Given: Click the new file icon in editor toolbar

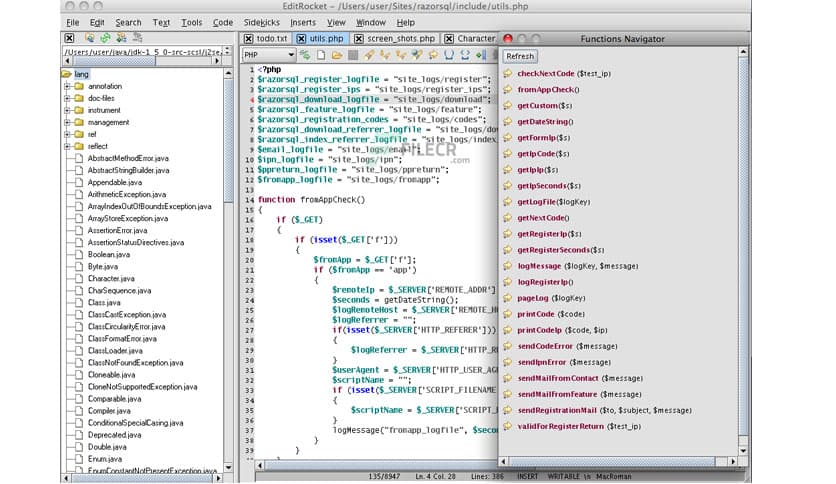Looking at the screenshot, I should pyautogui.click(x=321, y=55).
